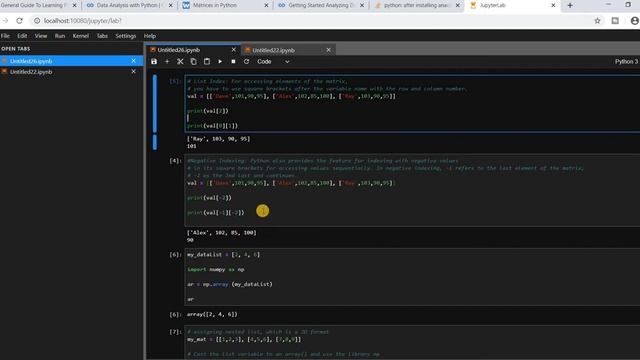Close the Matrices in Python browser tab

(x=266, y=5)
